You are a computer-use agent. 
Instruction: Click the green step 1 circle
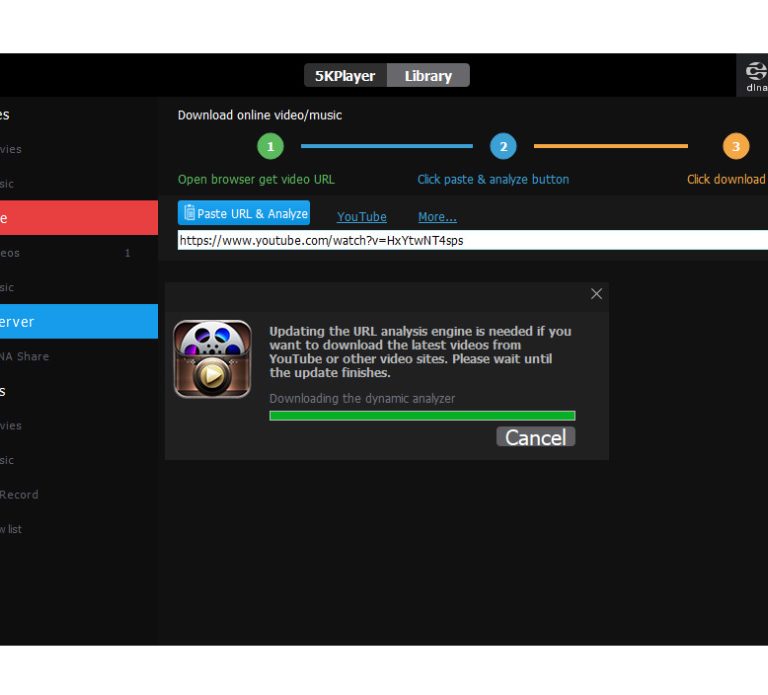tap(270, 147)
